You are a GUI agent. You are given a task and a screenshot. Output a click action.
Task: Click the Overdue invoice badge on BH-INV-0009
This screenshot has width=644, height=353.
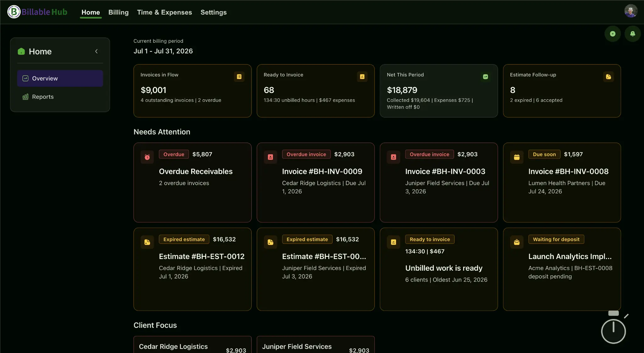[306, 154]
